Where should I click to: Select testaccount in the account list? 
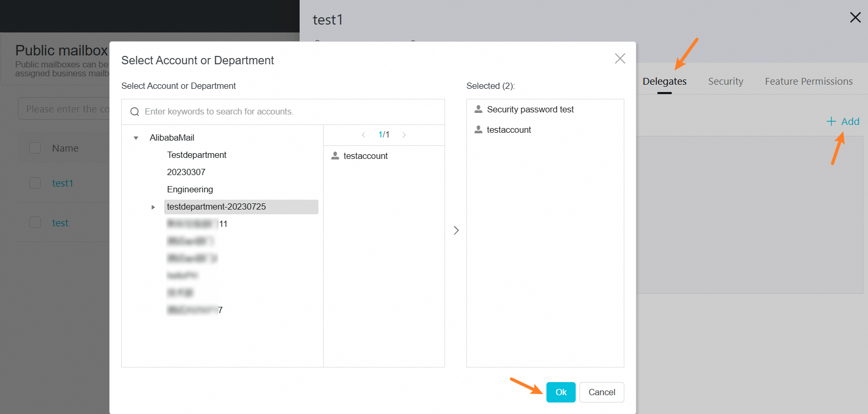pyautogui.click(x=366, y=156)
